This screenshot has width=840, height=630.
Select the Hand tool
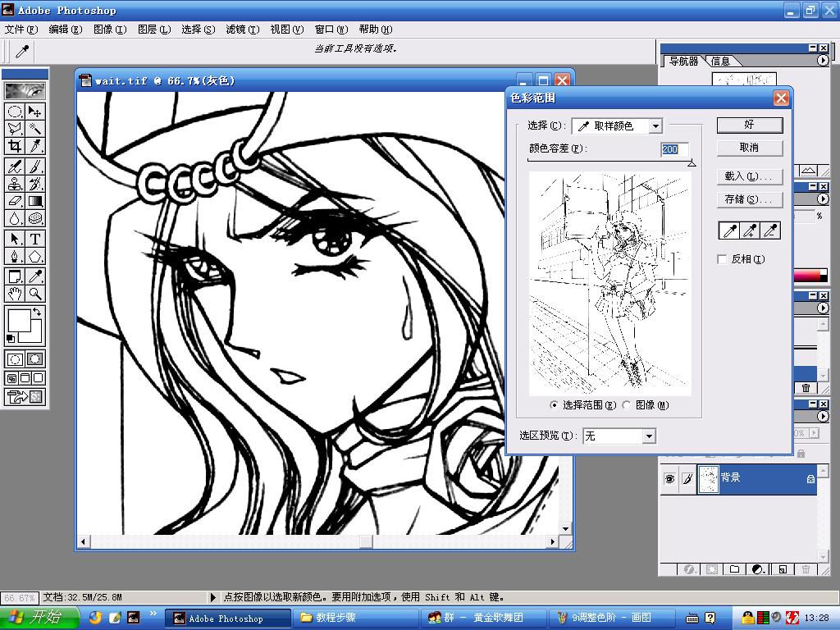click(15, 294)
